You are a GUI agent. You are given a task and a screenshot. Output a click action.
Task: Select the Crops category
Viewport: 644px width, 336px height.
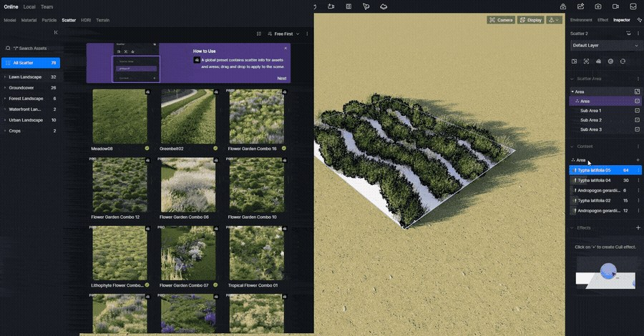click(x=30, y=130)
